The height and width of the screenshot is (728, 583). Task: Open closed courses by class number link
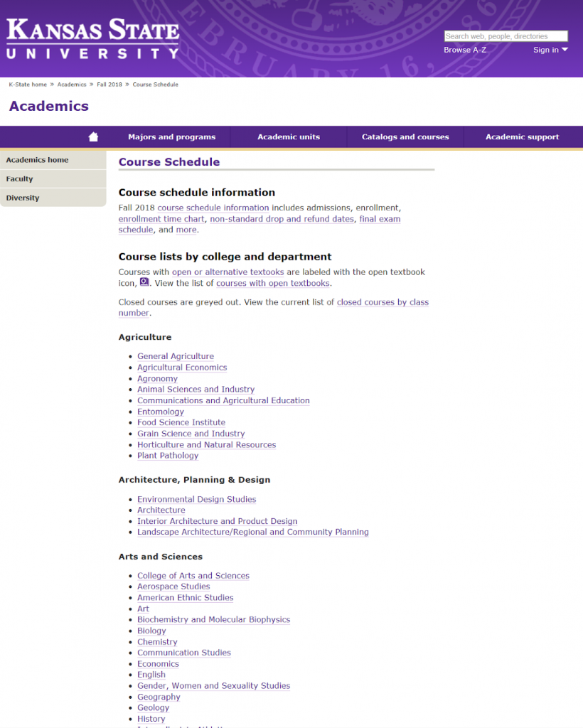[383, 302]
